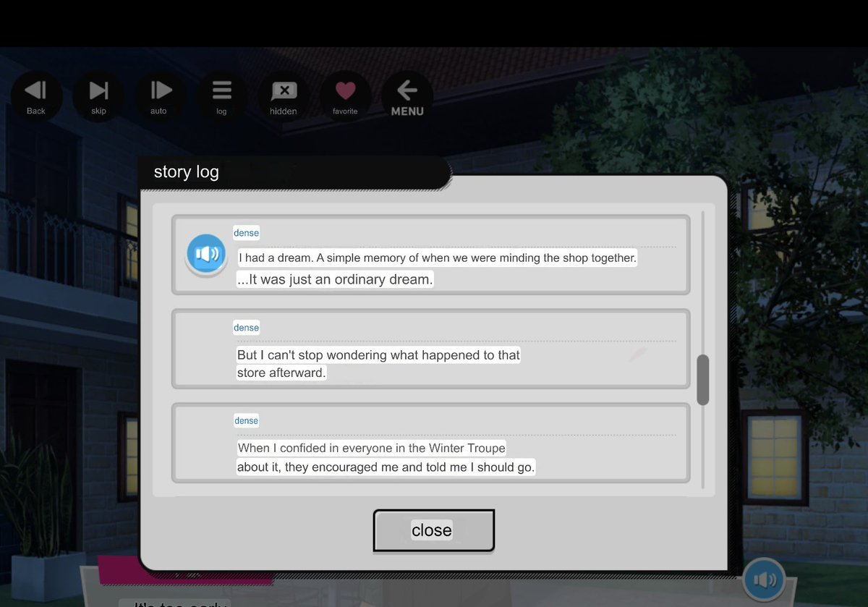The image size is (868, 607).
Task: Close the story log dialog
Action: click(433, 530)
